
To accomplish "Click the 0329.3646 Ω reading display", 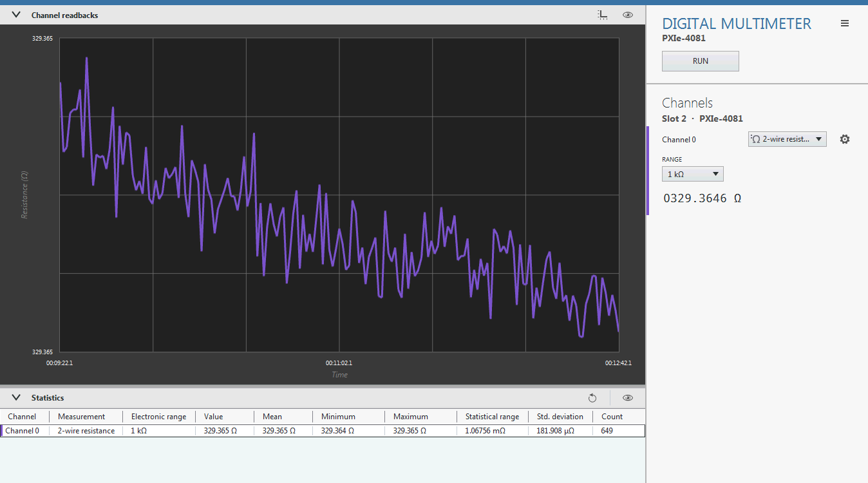I will [x=702, y=198].
